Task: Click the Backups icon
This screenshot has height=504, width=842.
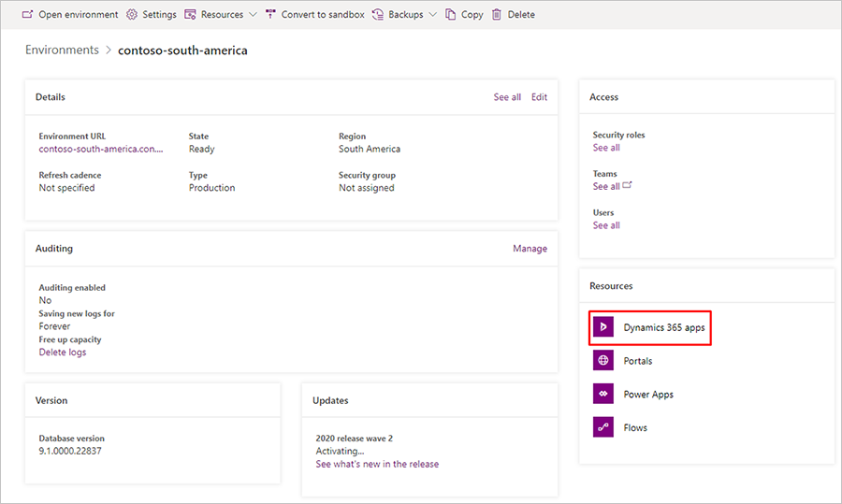Action: 378,14
